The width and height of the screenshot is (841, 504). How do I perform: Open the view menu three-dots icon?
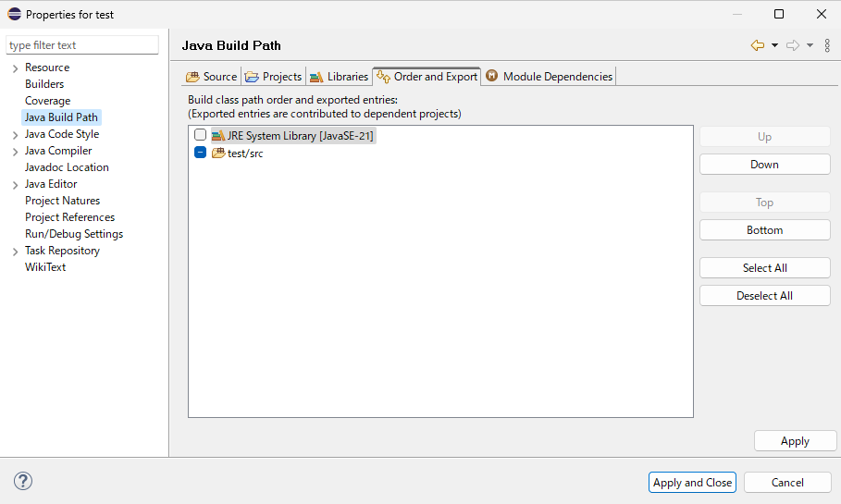pyautogui.click(x=827, y=45)
